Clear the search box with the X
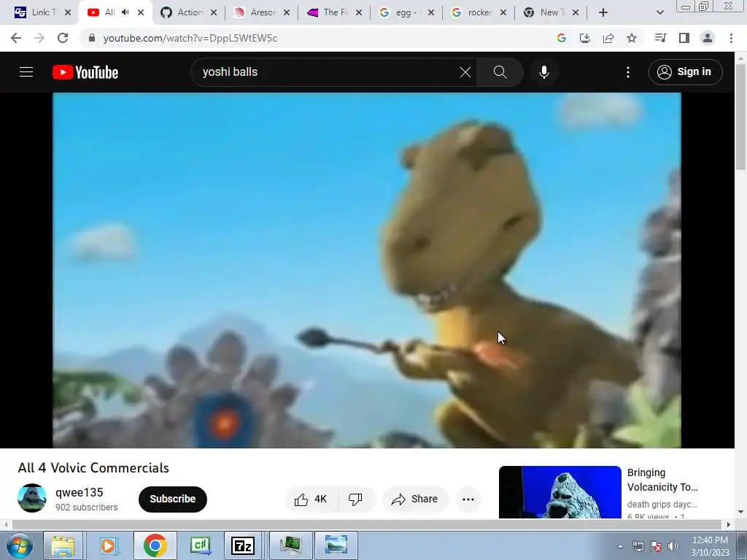Screen dimensions: 747x560 point(465,72)
